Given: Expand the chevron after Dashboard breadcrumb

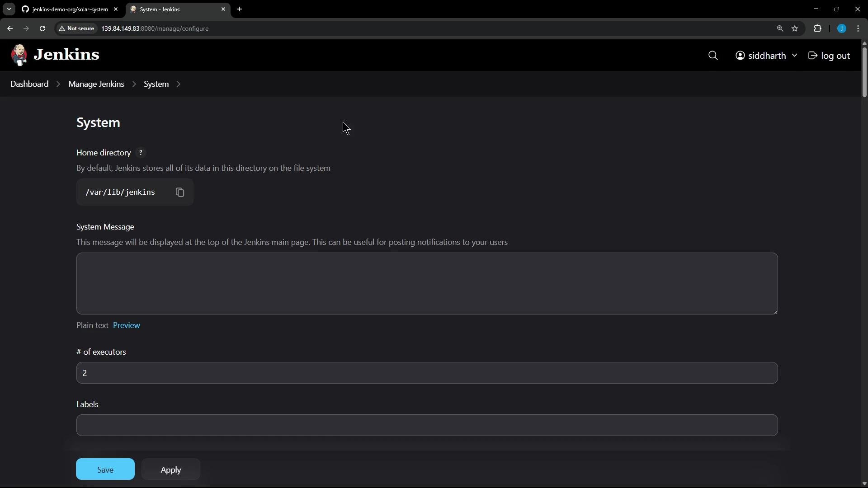Looking at the screenshot, I should pyautogui.click(x=58, y=84).
